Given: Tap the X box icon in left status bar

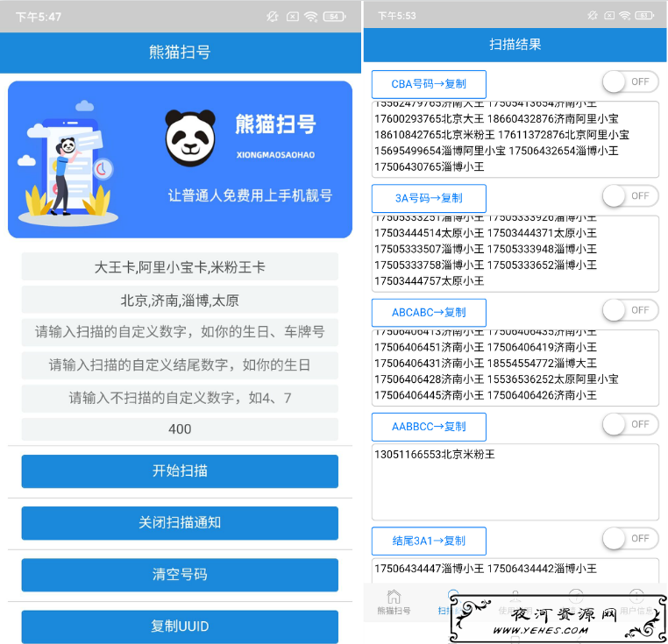Looking at the screenshot, I should coord(293,17).
